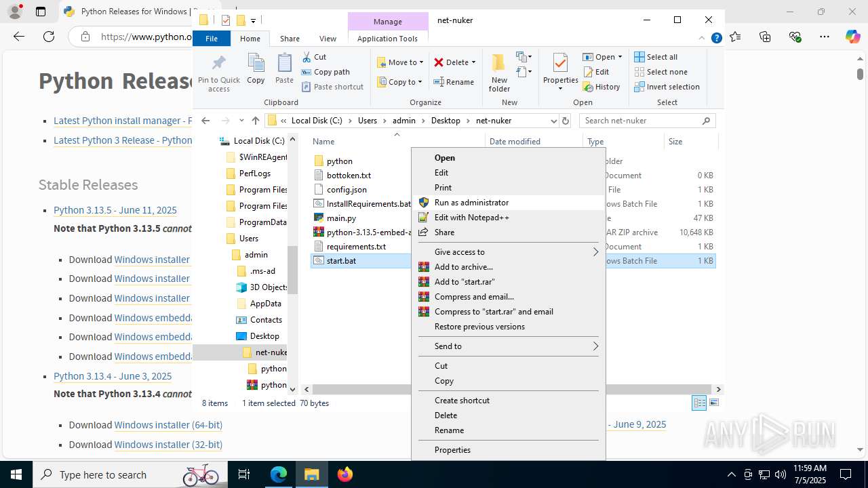The image size is (868, 488).
Task: Click the Explorer back arrow
Action: pos(205,121)
